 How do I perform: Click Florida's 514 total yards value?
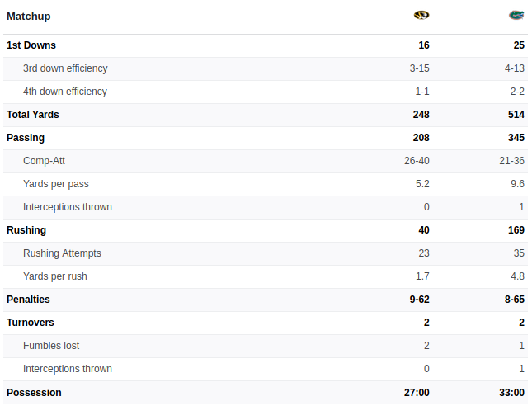[516, 115]
